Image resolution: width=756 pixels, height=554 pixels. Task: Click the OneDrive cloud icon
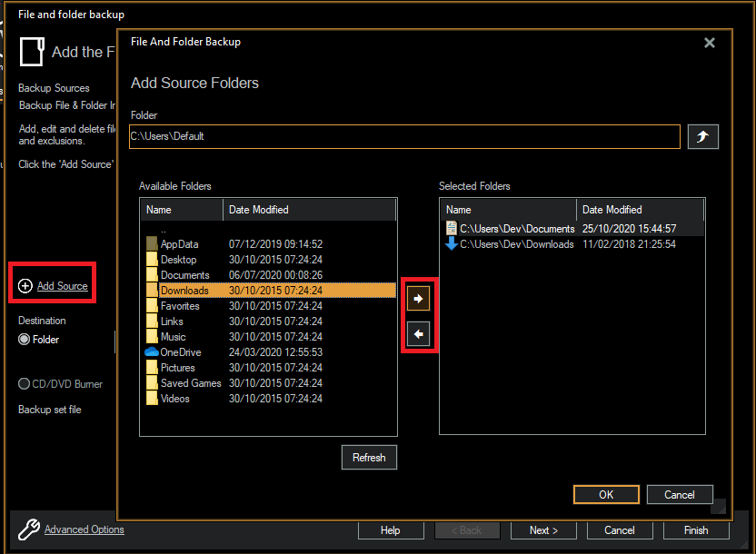coord(152,351)
